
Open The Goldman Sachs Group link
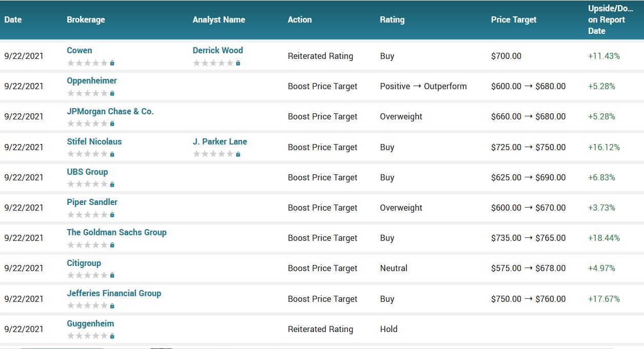pos(116,232)
